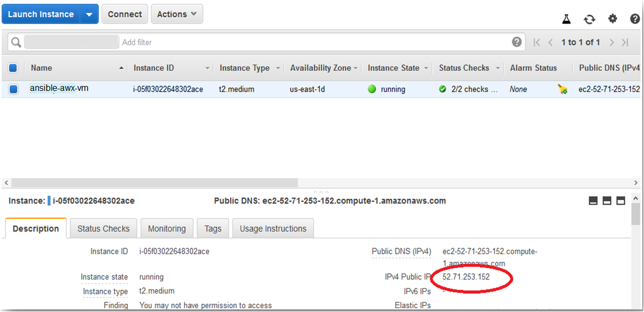Go to first page of results
644x312 pixels.
537,42
